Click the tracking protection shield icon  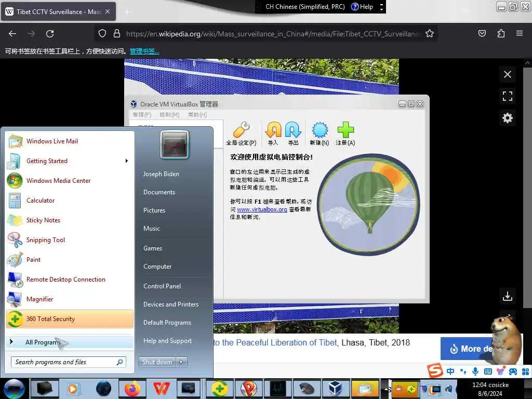tap(102, 34)
